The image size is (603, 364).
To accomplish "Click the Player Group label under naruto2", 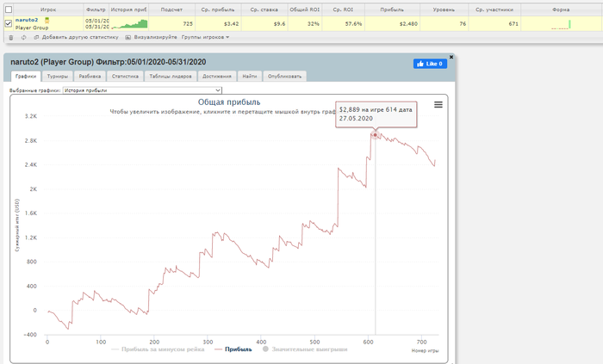I will coord(32,28).
